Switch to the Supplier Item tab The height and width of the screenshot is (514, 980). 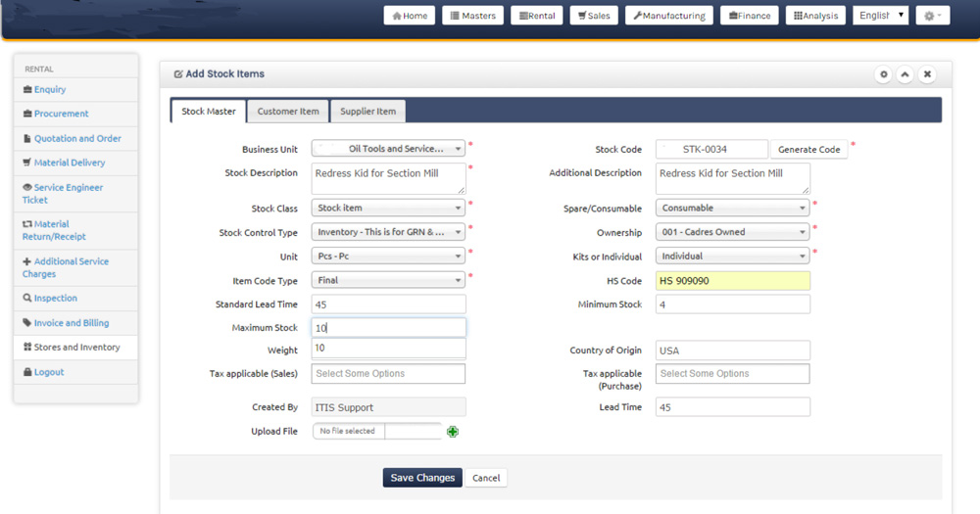pyautogui.click(x=367, y=112)
